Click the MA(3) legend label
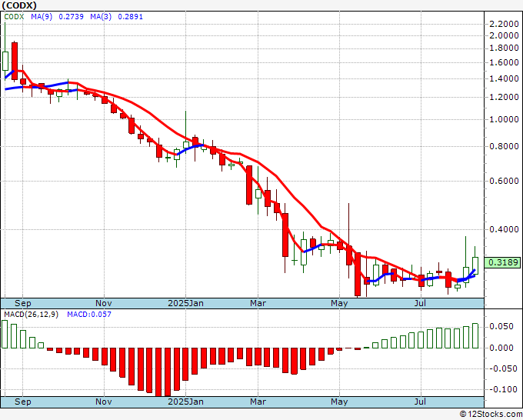This screenshot has width=523, height=420. click(x=101, y=17)
